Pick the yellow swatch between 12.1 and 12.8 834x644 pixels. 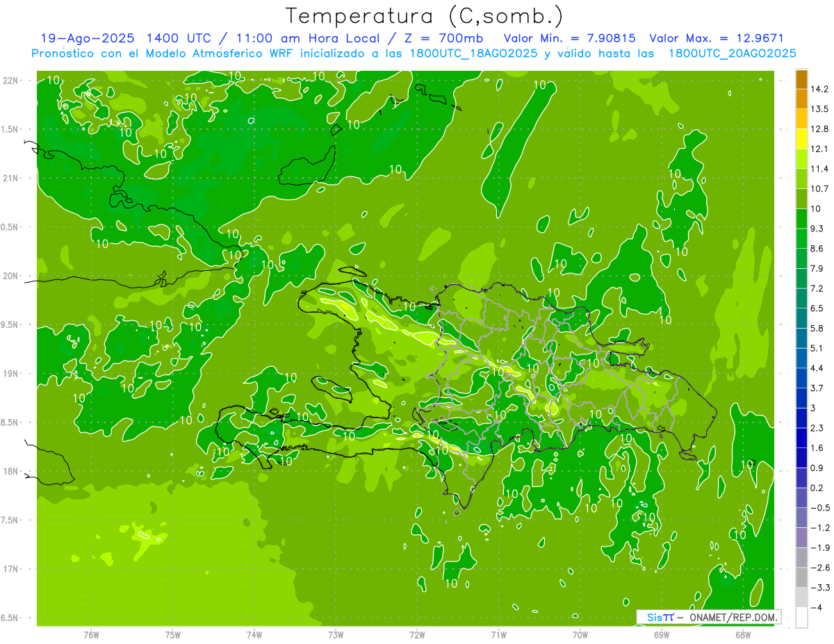(x=801, y=139)
